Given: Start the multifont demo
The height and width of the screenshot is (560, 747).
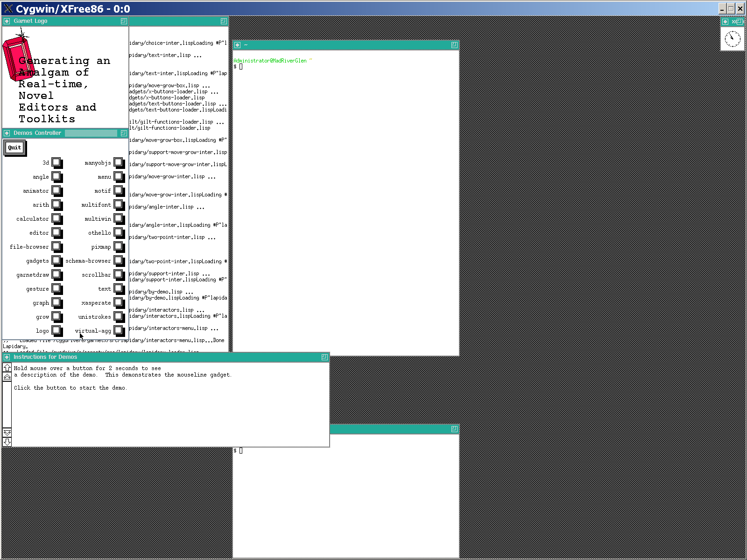Looking at the screenshot, I should pos(119,205).
